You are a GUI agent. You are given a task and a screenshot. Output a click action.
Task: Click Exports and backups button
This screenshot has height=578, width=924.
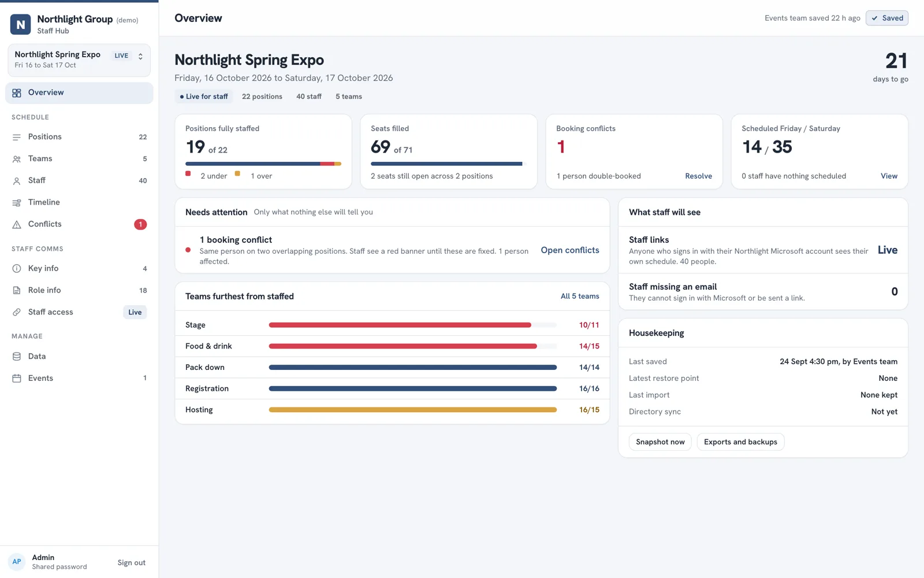(740, 442)
